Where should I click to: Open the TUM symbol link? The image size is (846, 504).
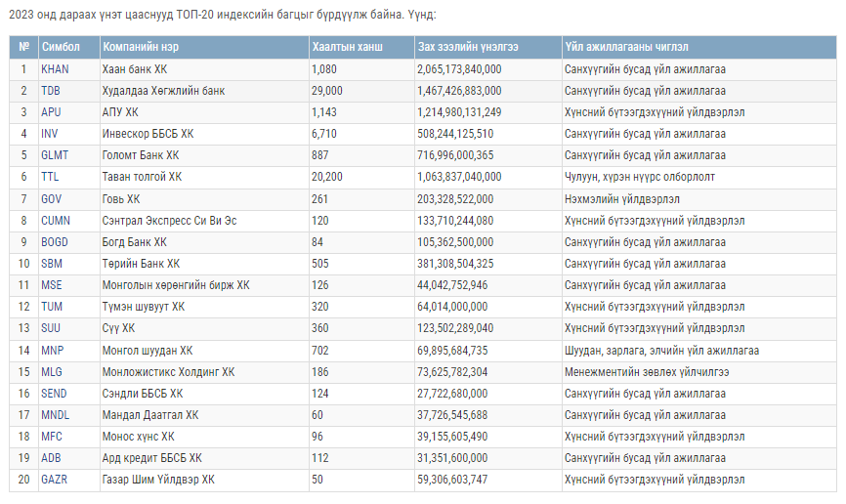[52, 307]
